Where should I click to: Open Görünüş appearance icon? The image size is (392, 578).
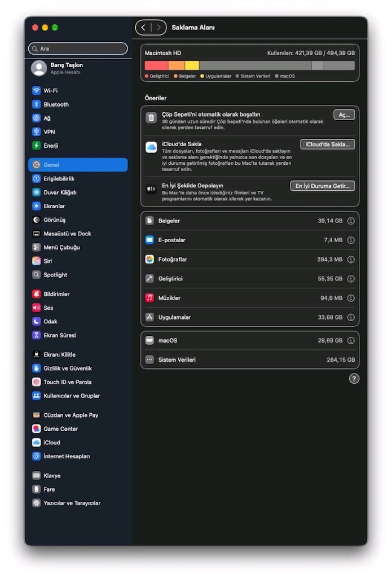tap(36, 220)
